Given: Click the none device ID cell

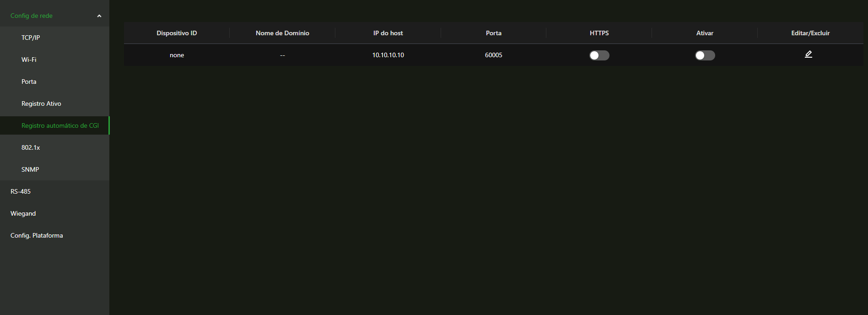Looking at the screenshot, I should (x=177, y=55).
